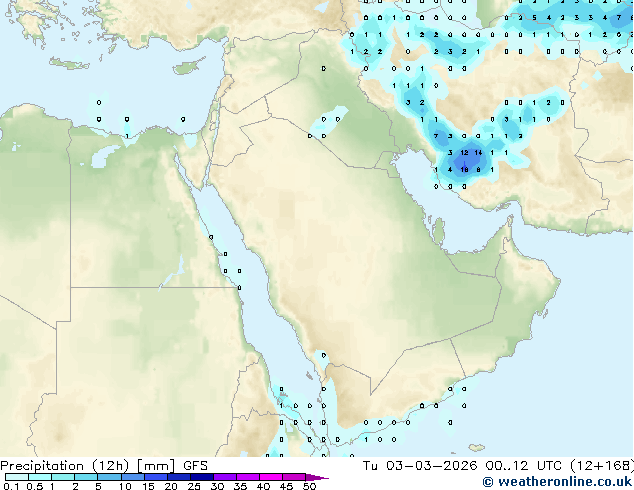The image size is (634, 490).
Task: Pick the legend swatch between 15 and 20
Action: tap(156, 477)
